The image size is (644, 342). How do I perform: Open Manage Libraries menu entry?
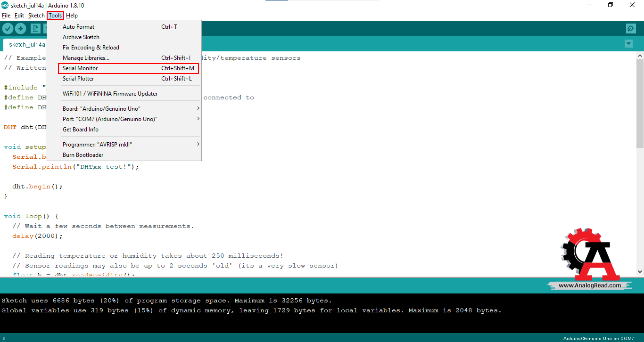click(124, 58)
